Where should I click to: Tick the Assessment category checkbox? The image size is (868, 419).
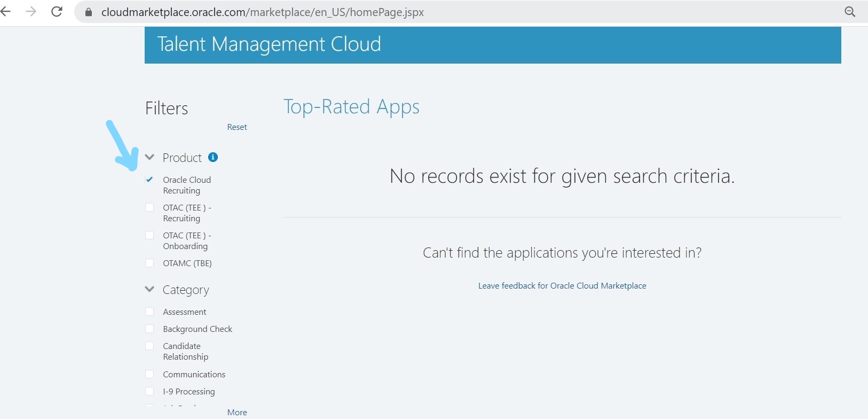coord(149,312)
